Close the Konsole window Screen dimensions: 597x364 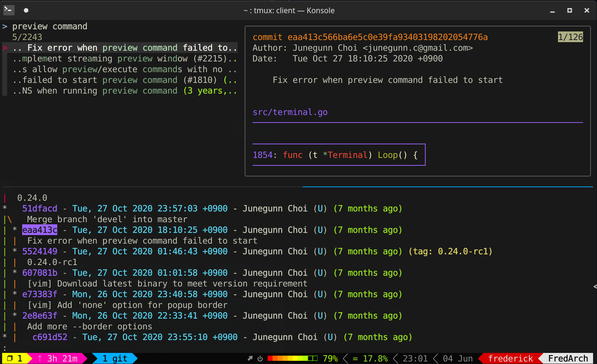click(x=587, y=10)
